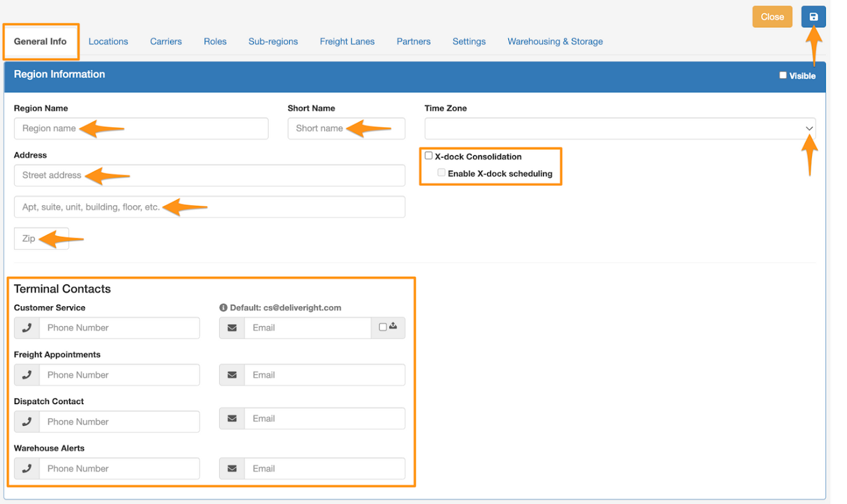Click the Warehouse Alerts phone icon

point(26,469)
